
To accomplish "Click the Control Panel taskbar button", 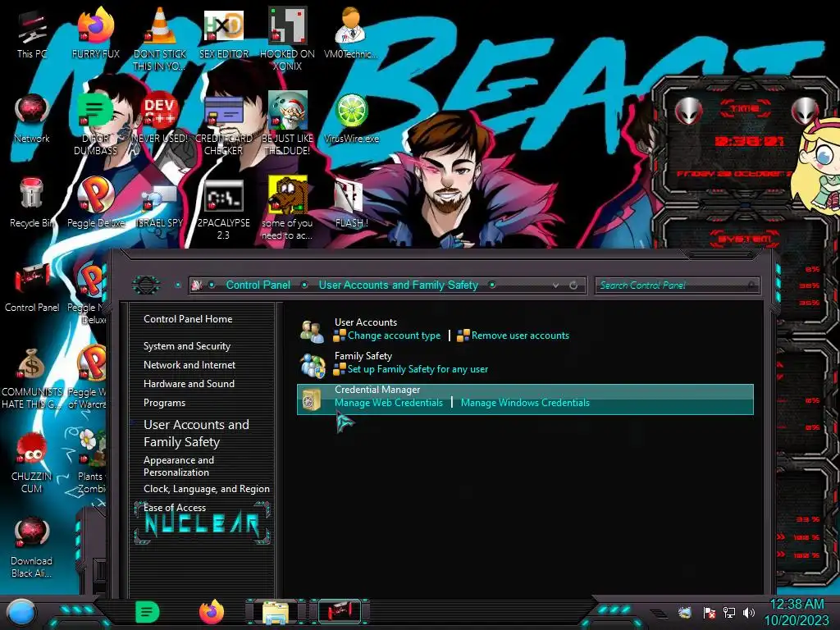I will click(x=339, y=612).
